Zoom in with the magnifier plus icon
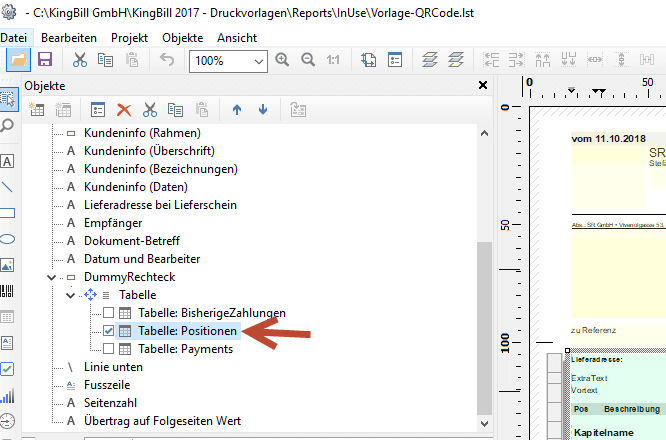666x440 pixels. (282, 60)
